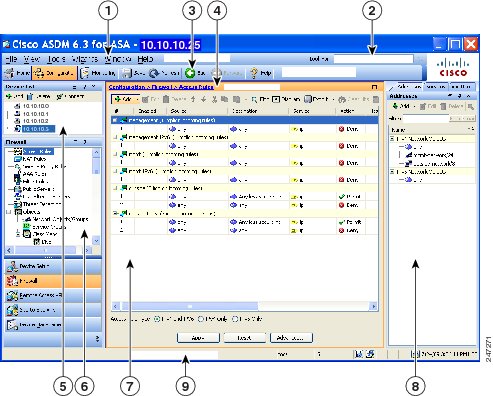Image resolution: width=493 pixels, height=396 pixels.
Task: Click the green Back arrow icon
Action: tap(190, 73)
